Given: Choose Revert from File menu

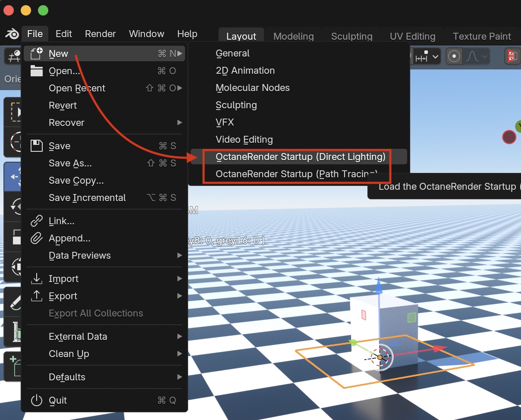Looking at the screenshot, I should tap(104, 105).
